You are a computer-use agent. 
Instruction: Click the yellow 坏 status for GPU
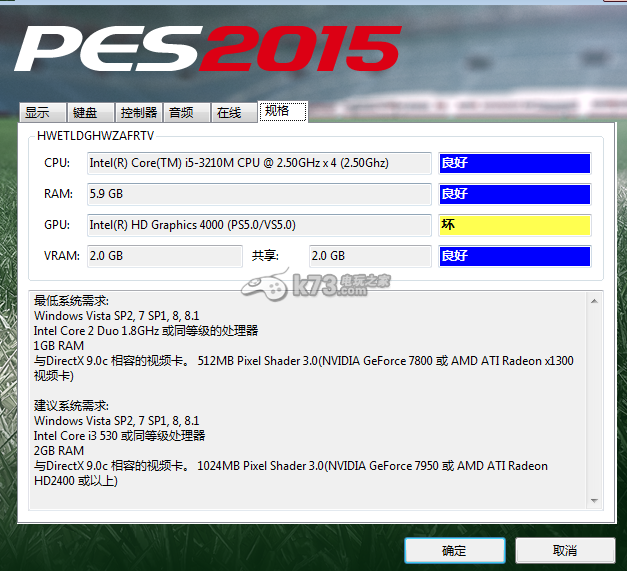(x=514, y=225)
